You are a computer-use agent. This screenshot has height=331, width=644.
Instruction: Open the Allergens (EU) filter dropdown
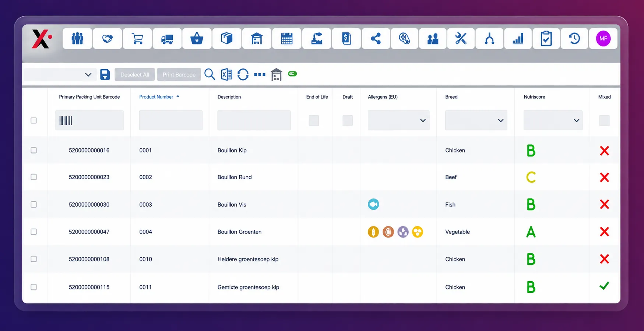398,120
